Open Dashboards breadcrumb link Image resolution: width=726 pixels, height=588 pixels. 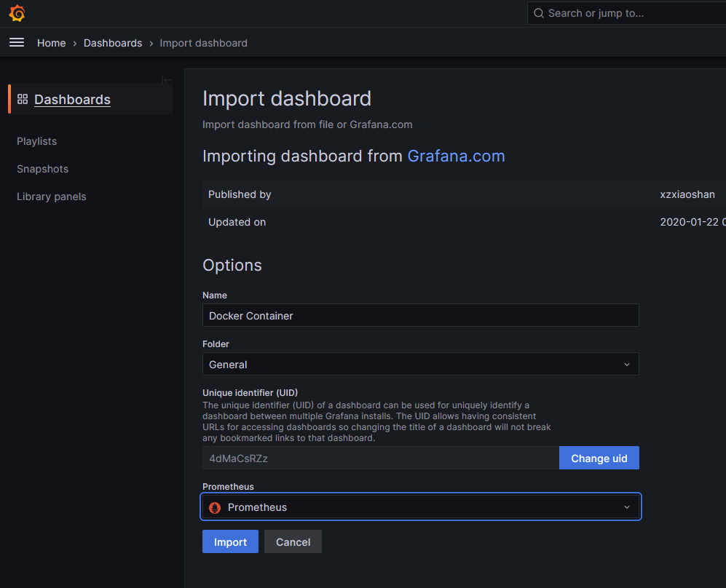point(113,43)
